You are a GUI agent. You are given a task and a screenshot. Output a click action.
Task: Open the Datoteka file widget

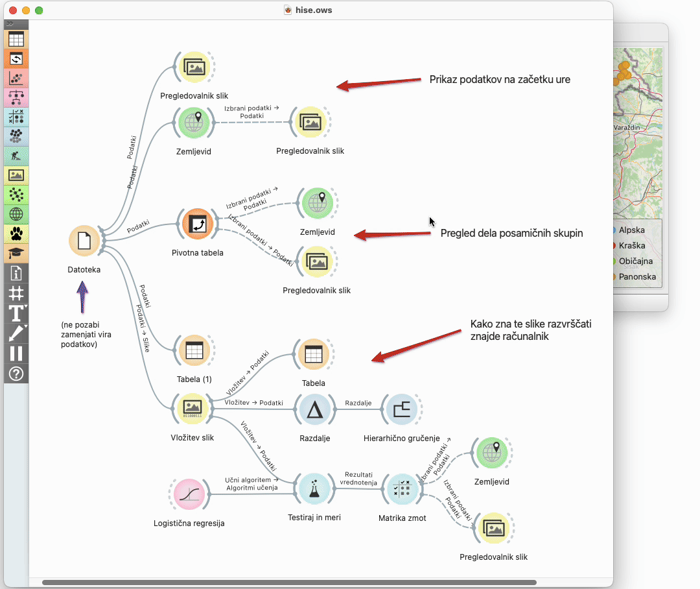pos(84,241)
